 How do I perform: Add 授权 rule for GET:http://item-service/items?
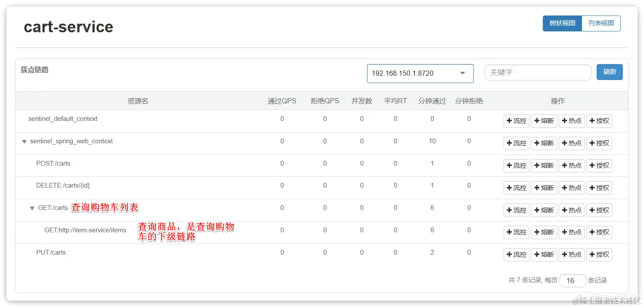click(599, 232)
